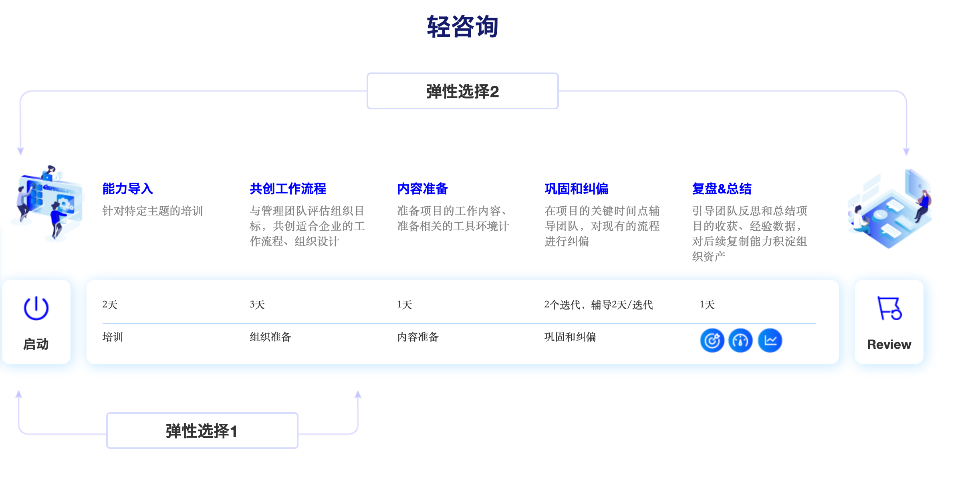
Task: Click the 培训 stage label
Action: point(113,337)
